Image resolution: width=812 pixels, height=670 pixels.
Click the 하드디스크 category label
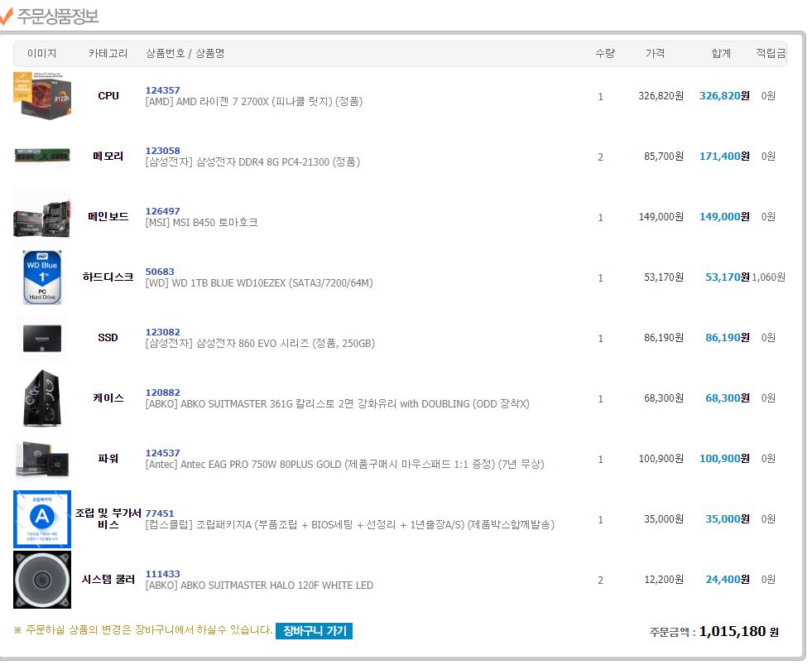tap(108, 277)
